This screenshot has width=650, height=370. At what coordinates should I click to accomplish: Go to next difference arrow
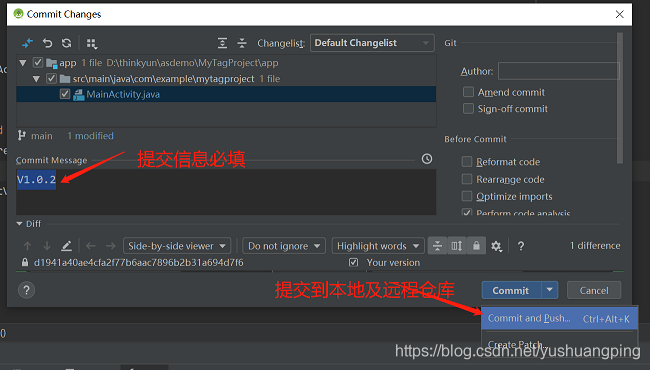(x=47, y=246)
